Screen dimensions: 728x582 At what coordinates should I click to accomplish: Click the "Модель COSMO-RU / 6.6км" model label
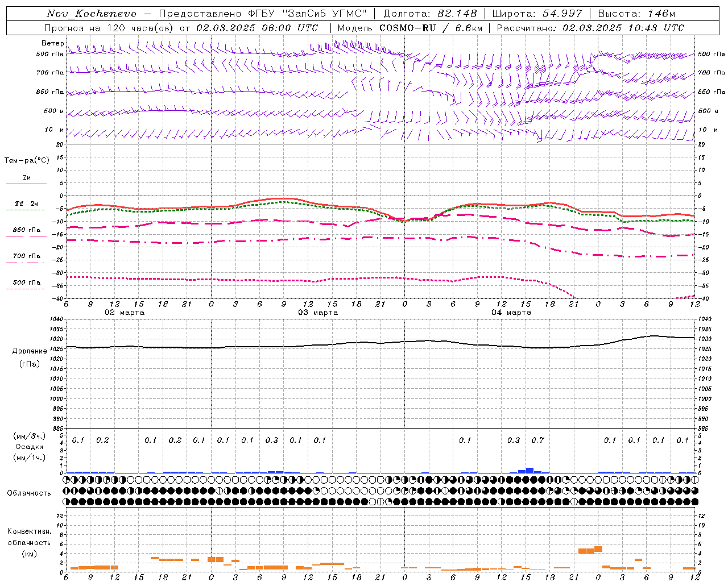coord(410,28)
